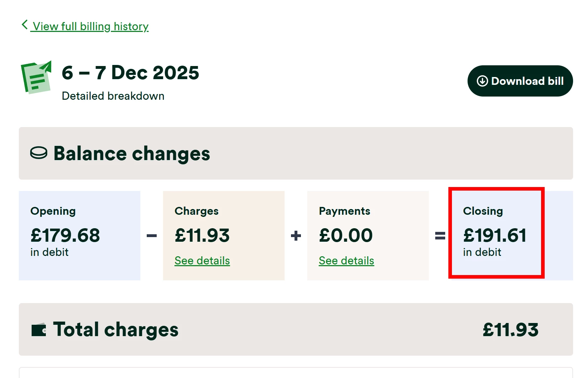The height and width of the screenshot is (378, 588).
Task: Open the View full billing history link
Action: click(90, 27)
